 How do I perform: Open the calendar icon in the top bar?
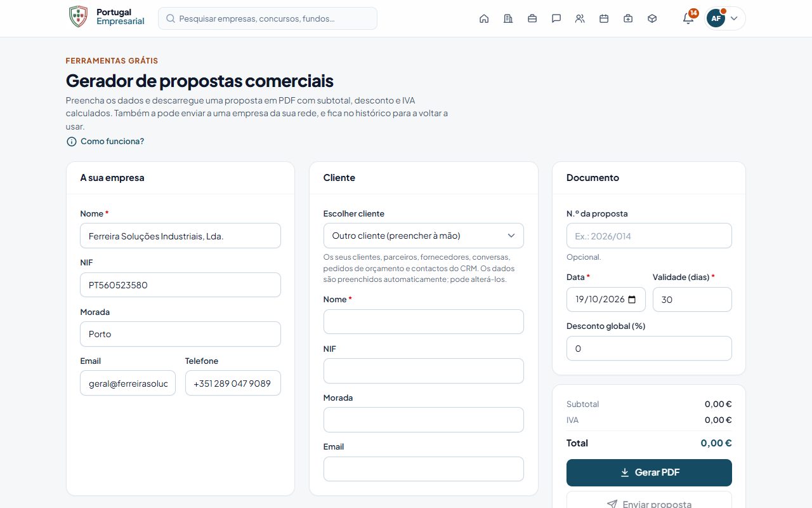[x=604, y=18]
